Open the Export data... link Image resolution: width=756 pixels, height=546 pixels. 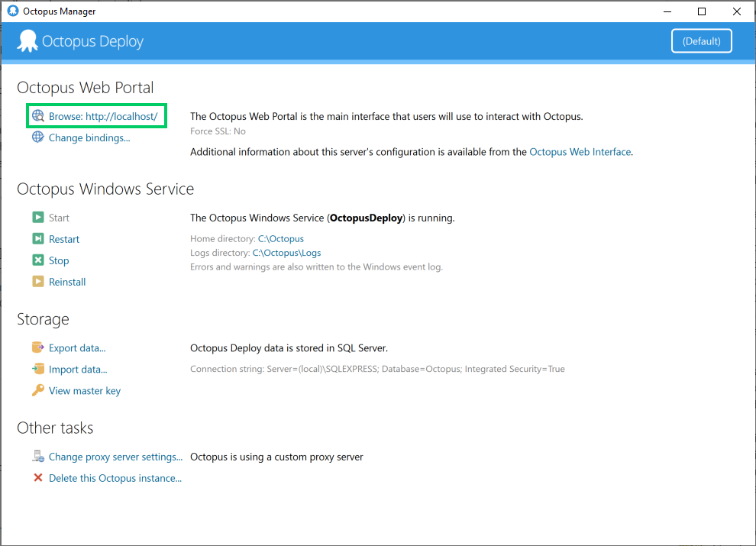(x=77, y=348)
